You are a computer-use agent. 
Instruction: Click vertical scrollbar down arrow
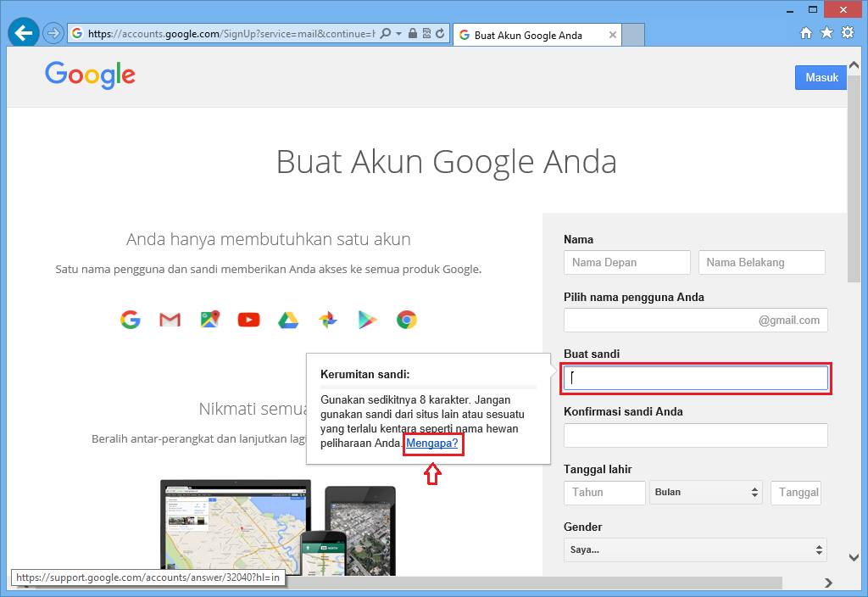tap(854, 558)
